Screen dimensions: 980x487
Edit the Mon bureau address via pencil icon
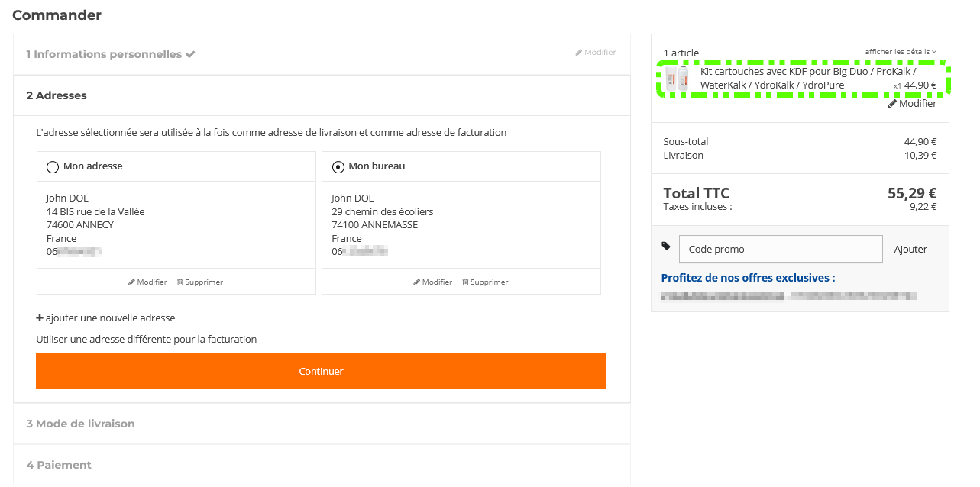pyautogui.click(x=417, y=282)
